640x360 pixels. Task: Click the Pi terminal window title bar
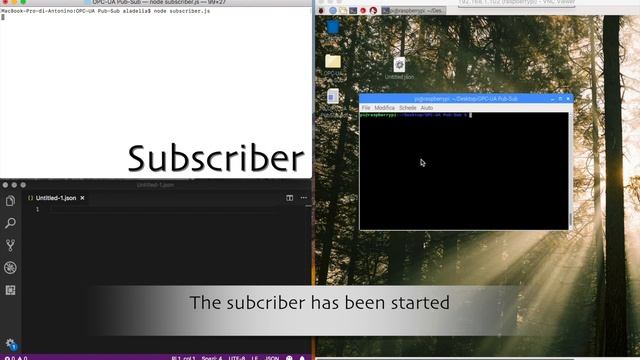click(x=466, y=99)
